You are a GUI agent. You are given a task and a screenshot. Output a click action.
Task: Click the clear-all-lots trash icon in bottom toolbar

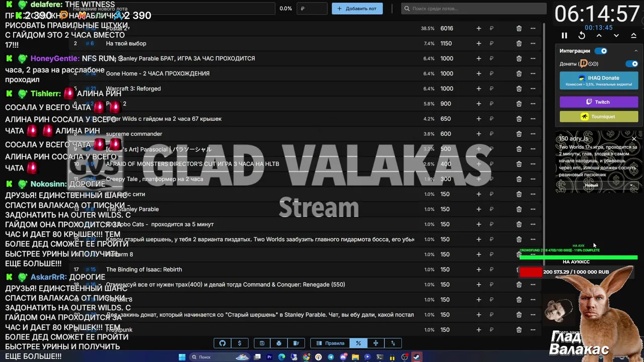(296, 343)
